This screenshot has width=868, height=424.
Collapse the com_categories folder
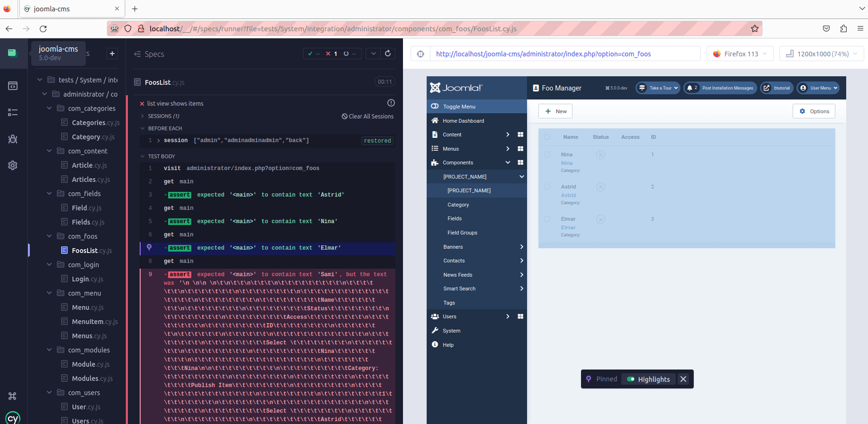coord(49,108)
